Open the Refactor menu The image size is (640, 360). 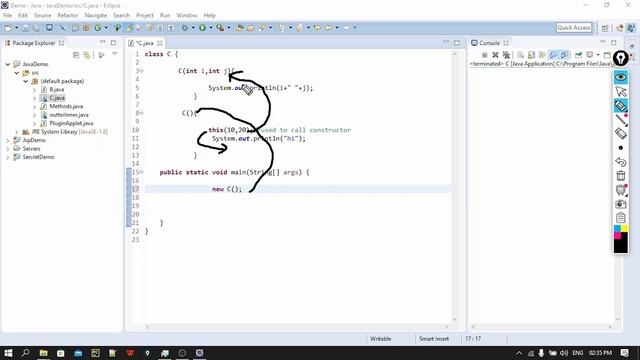point(68,16)
